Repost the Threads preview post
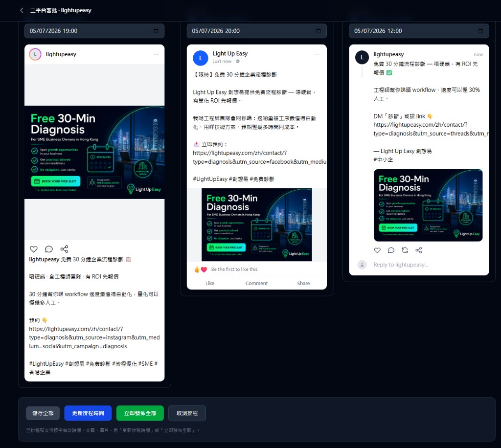The image size is (501, 448). 405,250
